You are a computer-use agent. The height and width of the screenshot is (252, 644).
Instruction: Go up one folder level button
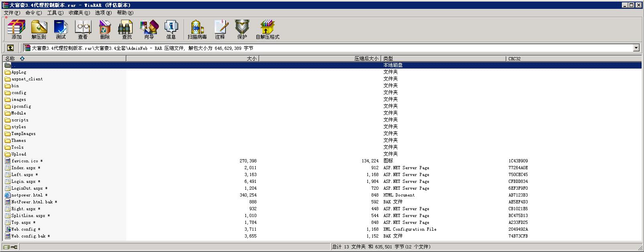(10, 48)
